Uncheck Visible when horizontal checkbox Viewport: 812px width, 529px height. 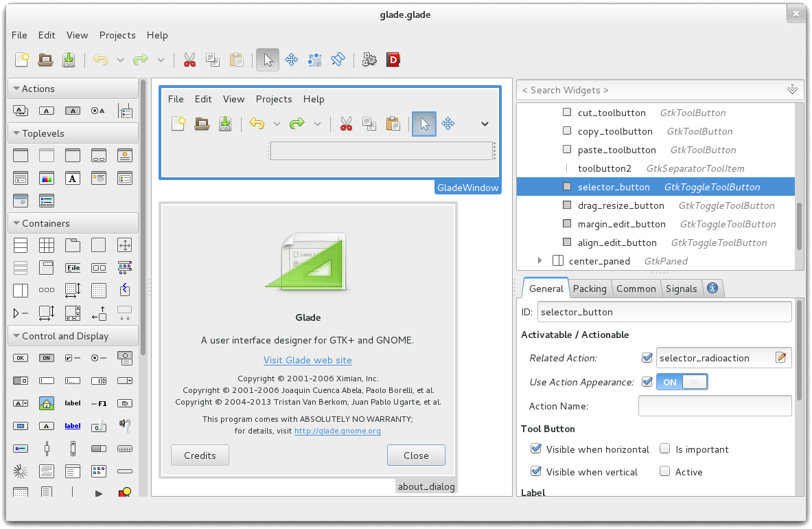click(x=536, y=449)
